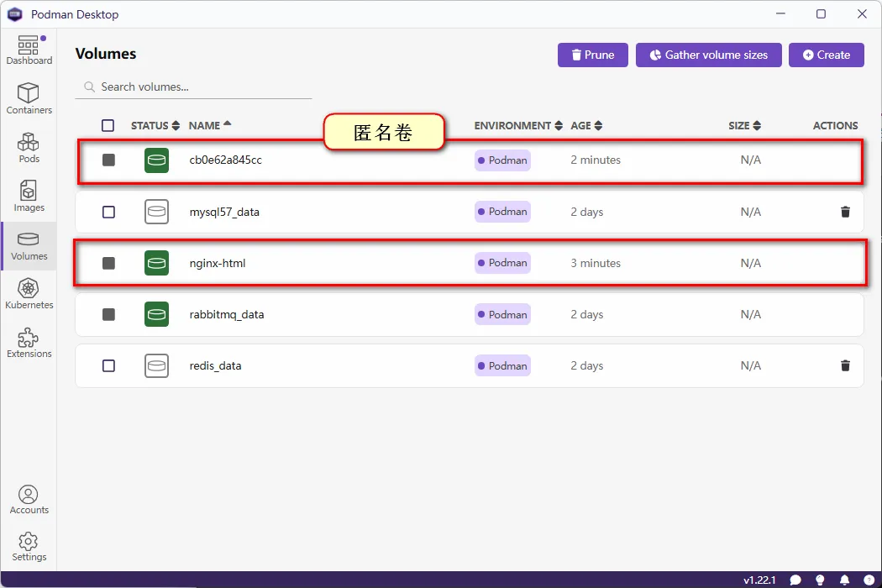The image size is (882, 588).
Task: Click the Gather volume sizes button
Action: click(708, 55)
